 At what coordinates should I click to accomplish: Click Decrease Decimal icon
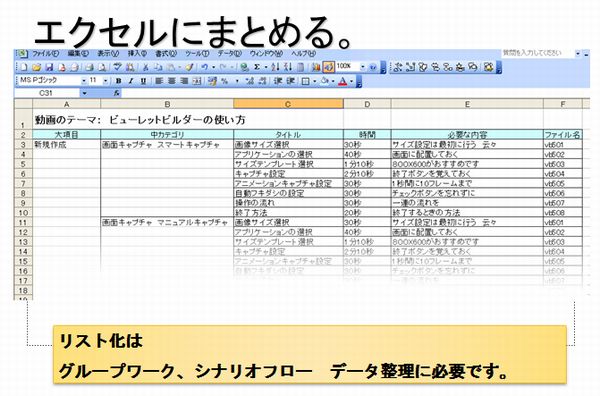[262, 81]
